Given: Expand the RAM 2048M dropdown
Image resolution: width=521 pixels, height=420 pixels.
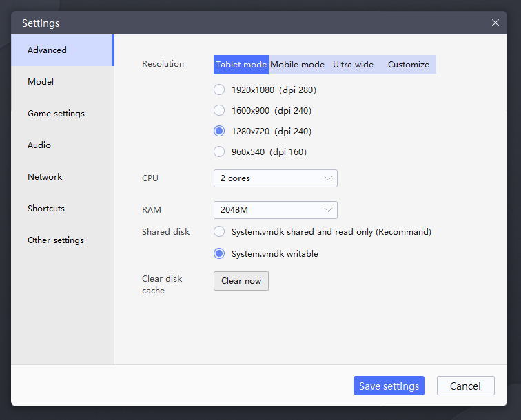Looking at the screenshot, I should point(276,210).
